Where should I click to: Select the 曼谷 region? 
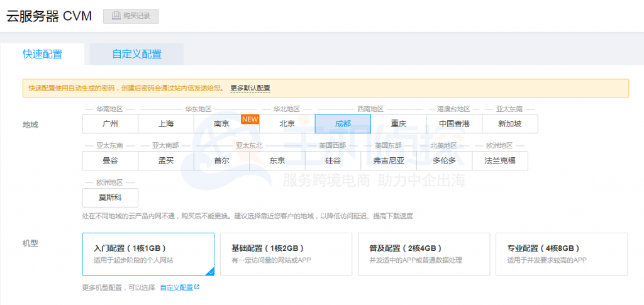[110, 160]
